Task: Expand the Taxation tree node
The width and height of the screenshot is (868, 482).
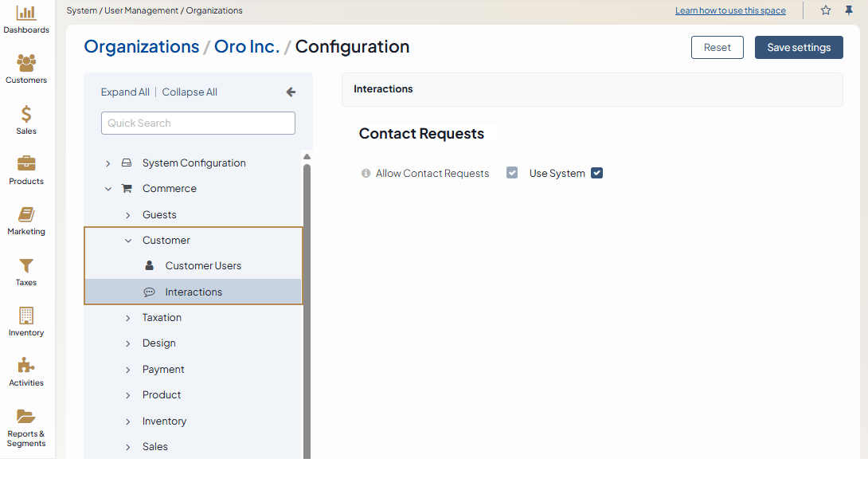Action: tap(128, 318)
